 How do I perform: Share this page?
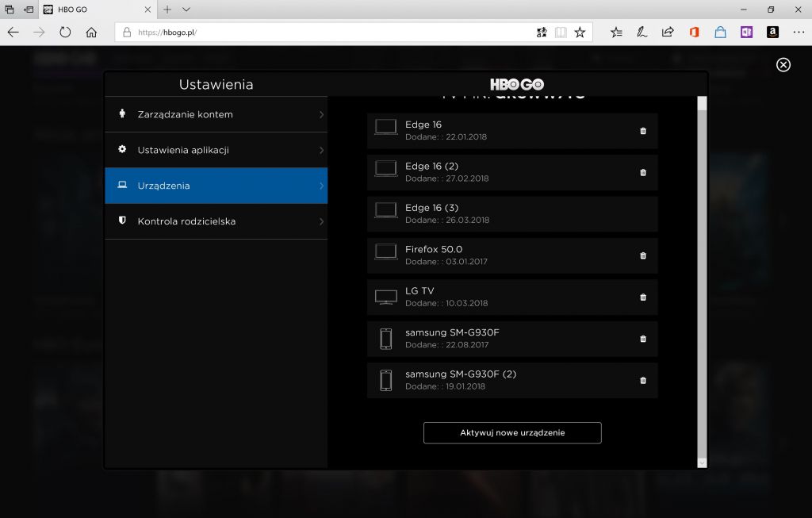click(668, 32)
